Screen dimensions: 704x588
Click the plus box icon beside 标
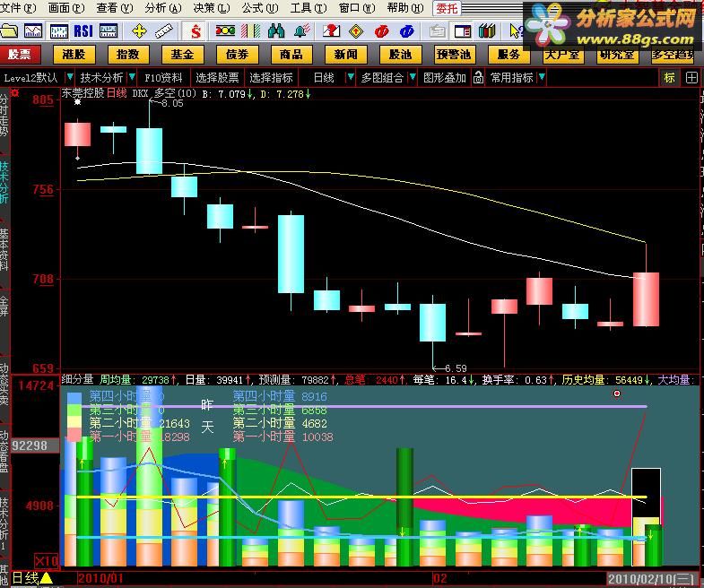(691, 78)
